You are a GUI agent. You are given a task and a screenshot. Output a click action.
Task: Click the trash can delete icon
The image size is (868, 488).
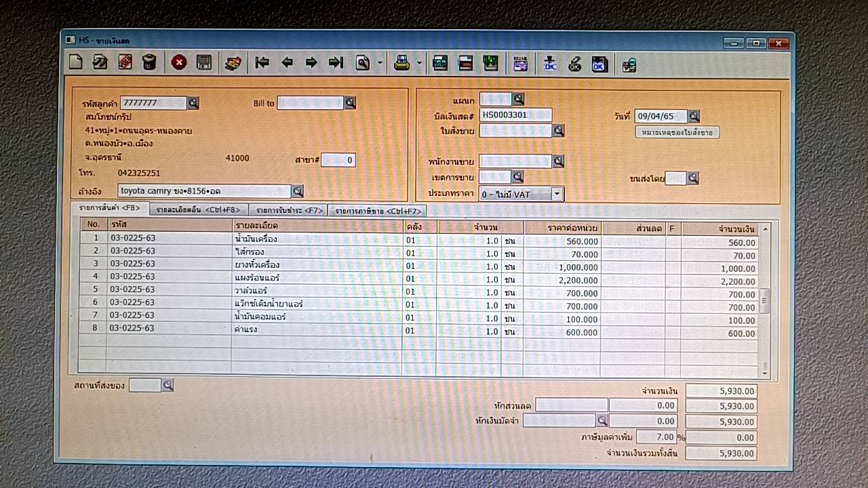[149, 63]
